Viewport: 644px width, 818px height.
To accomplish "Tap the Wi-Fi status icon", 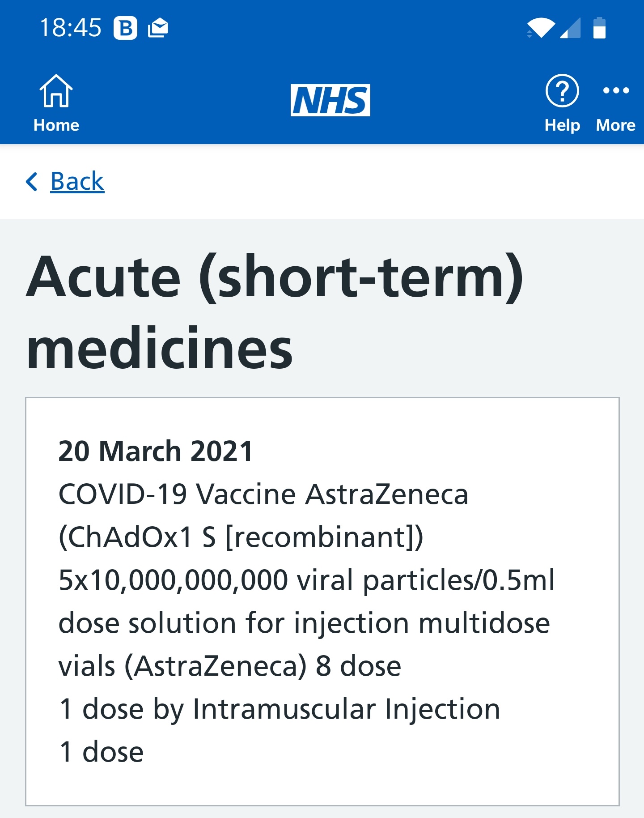I will (x=540, y=28).
